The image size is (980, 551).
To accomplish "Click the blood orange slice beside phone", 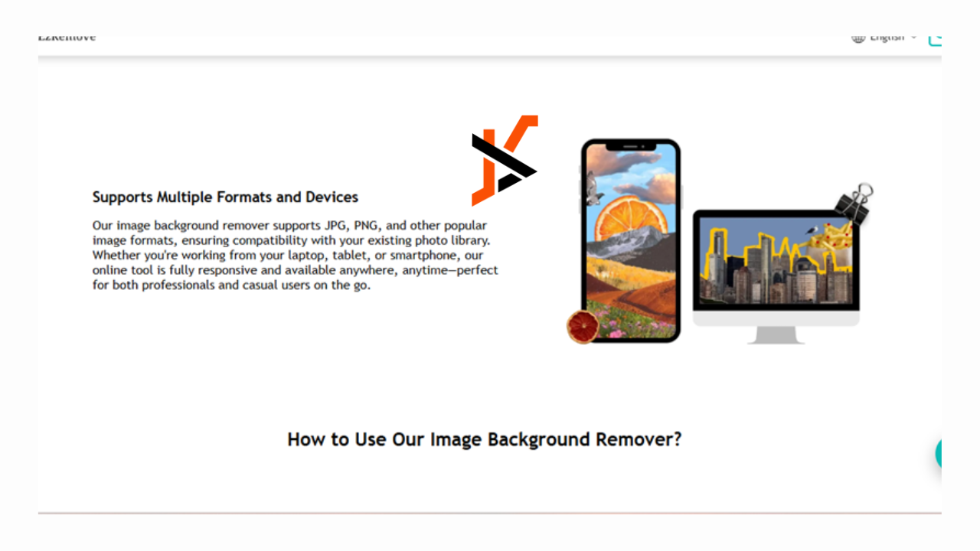I will pos(583,327).
